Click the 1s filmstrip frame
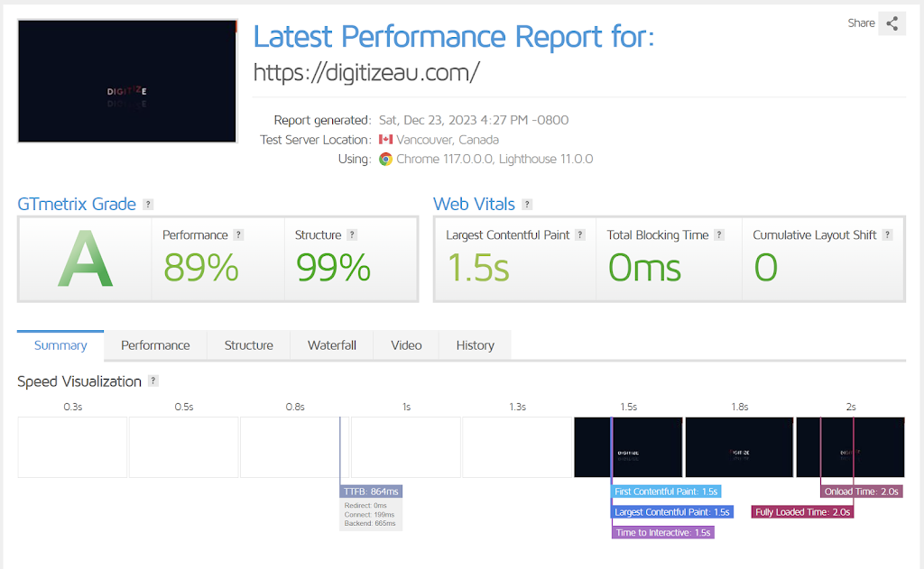Screen dimensions: 924x569 (x=406, y=447)
